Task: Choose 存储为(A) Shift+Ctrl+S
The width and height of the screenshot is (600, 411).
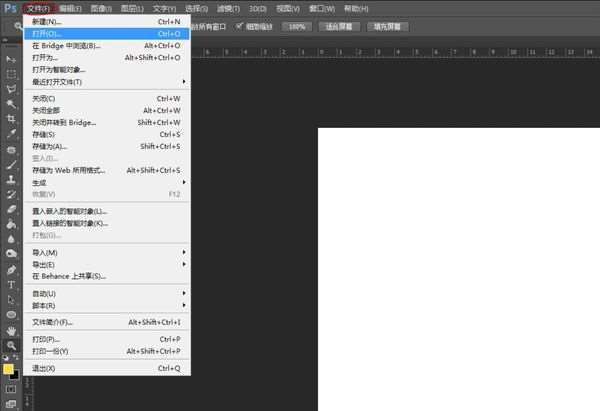Action: coord(107,146)
